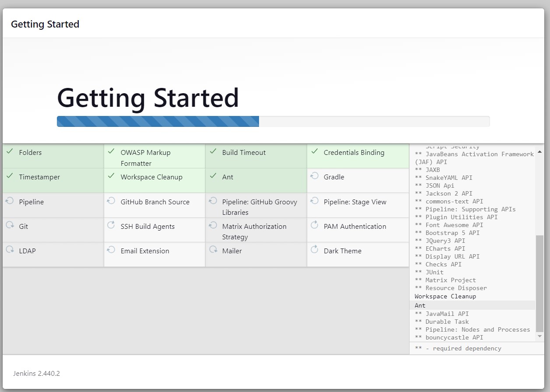Click the bouncycastle API log line
This screenshot has height=392, width=550.
click(x=449, y=337)
